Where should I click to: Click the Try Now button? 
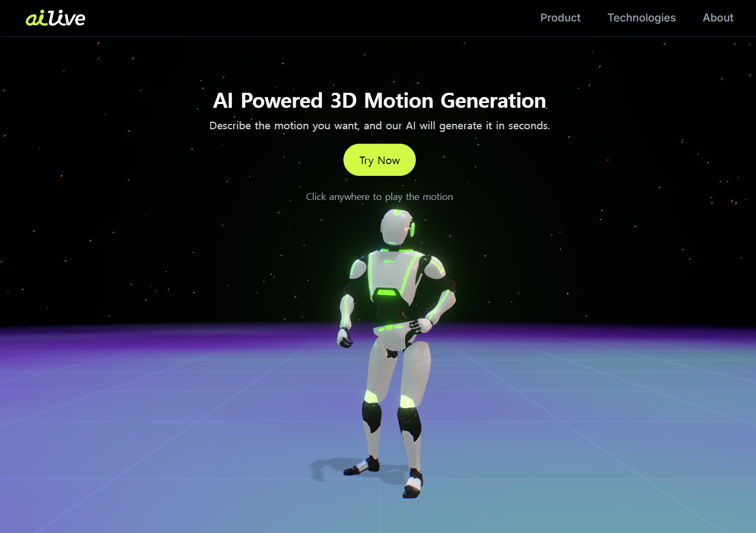pos(379,160)
